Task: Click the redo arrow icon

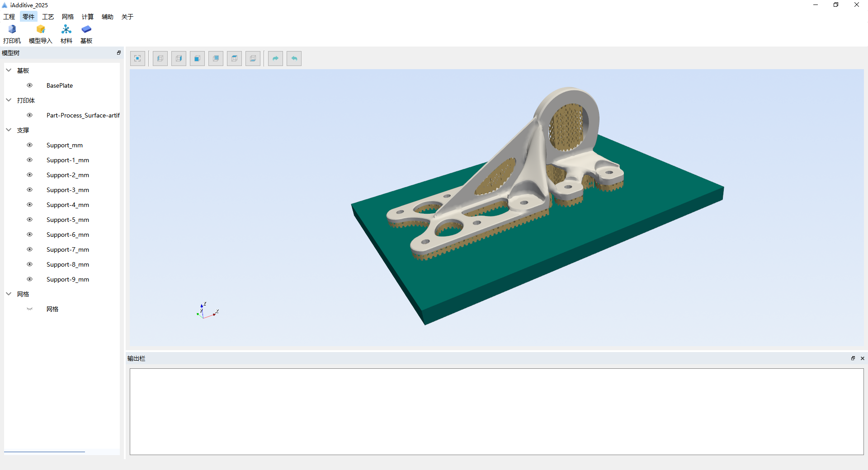Action: click(x=275, y=58)
